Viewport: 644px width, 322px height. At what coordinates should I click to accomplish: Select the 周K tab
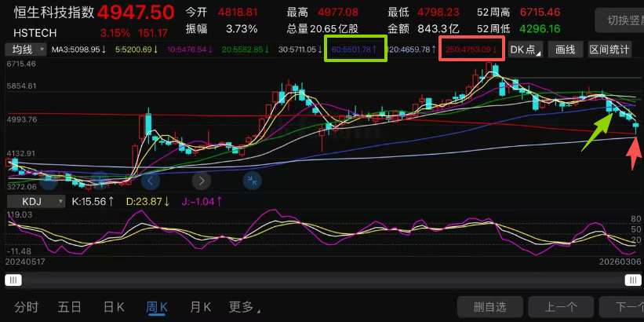(x=157, y=307)
